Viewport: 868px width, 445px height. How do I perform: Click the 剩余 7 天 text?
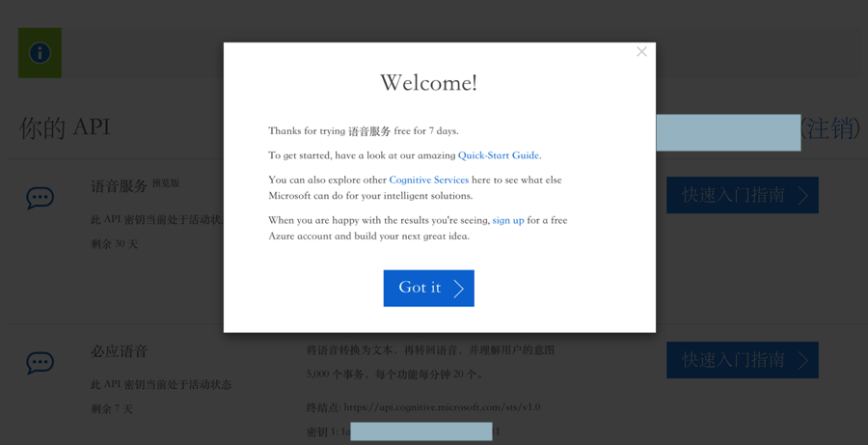[x=112, y=409]
